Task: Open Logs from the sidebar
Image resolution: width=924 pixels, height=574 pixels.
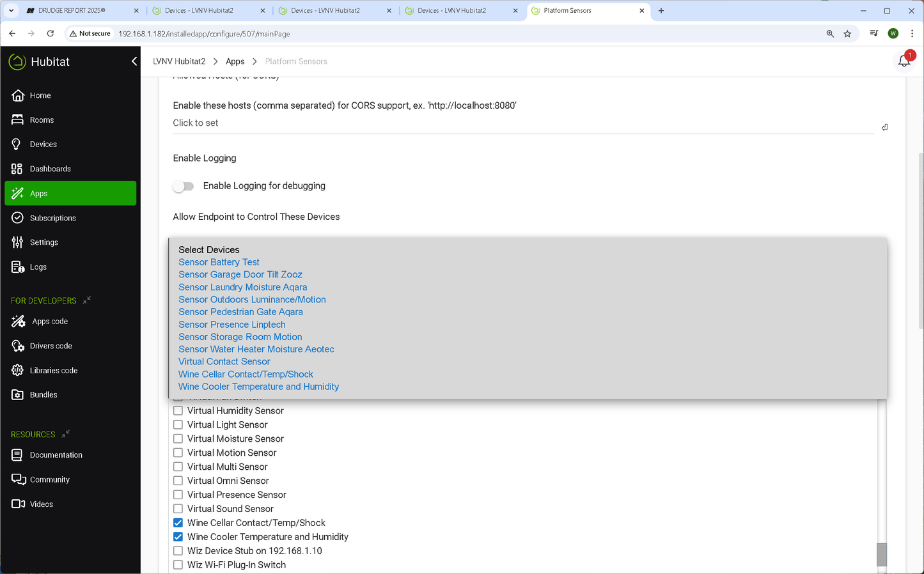Action: point(18,267)
